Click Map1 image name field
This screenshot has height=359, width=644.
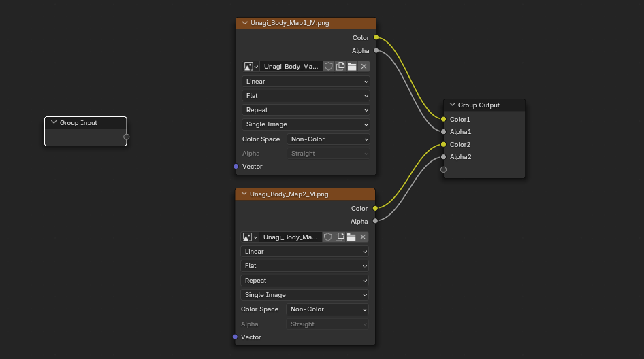pyautogui.click(x=291, y=67)
